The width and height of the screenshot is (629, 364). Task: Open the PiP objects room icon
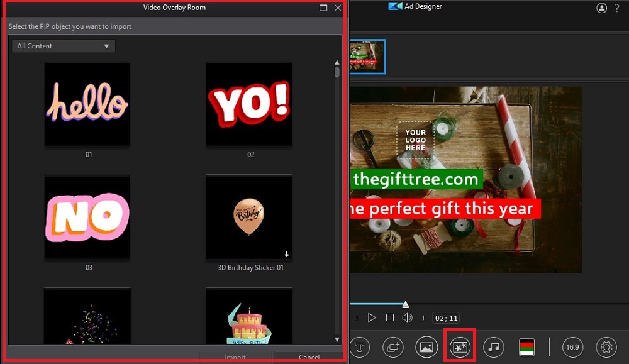(x=460, y=346)
